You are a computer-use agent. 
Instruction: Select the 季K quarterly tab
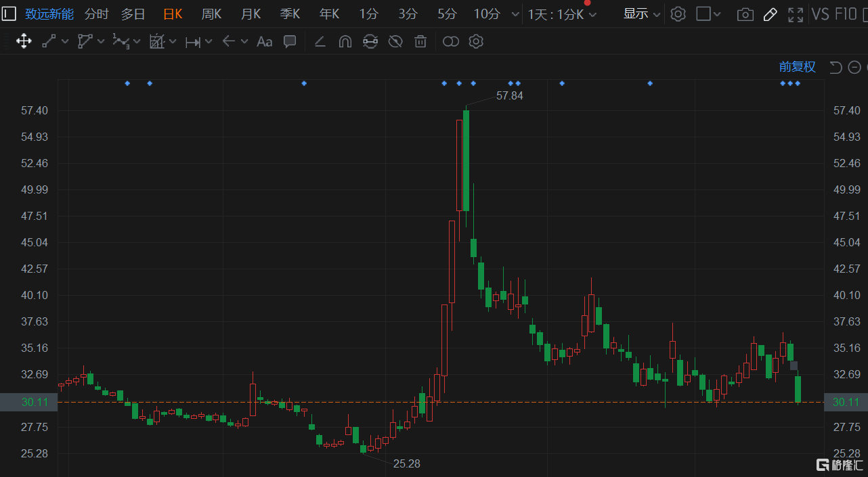coord(290,14)
